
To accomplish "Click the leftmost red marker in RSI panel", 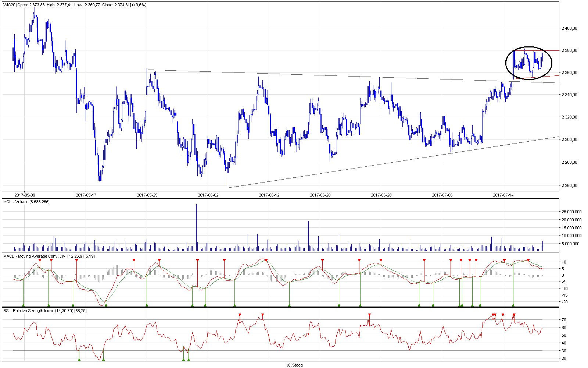I will (x=240, y=315).
